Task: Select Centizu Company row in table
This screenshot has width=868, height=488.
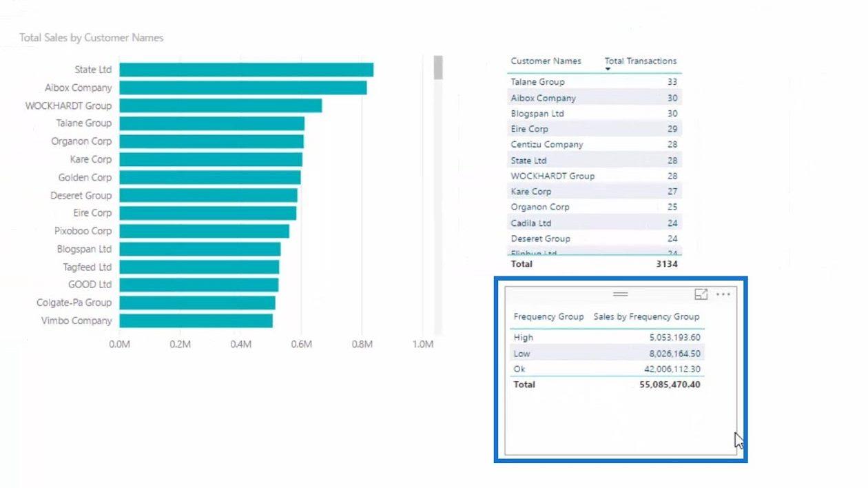Action: click(x=595, y=144)
